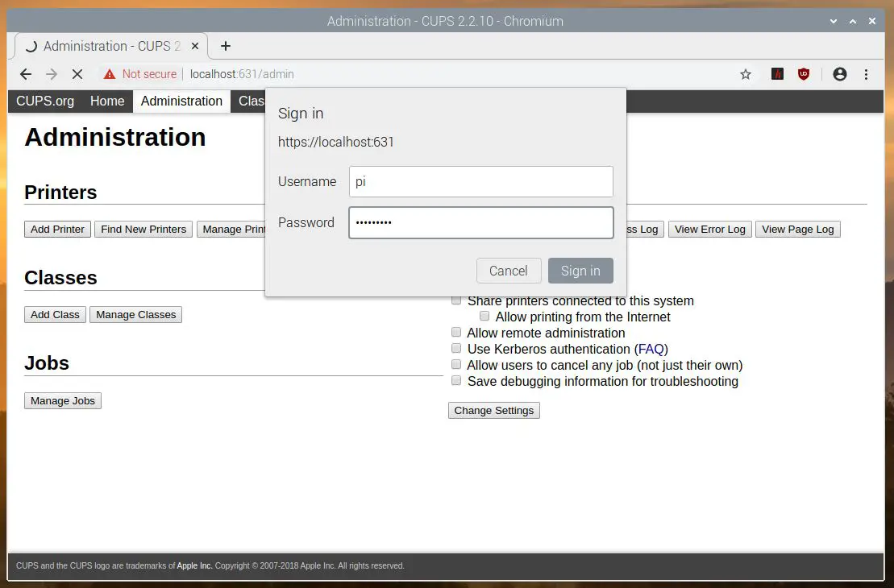This screenshot has height=588, width=894.
Task: Open the user profile icon
Action: (840, 74)
